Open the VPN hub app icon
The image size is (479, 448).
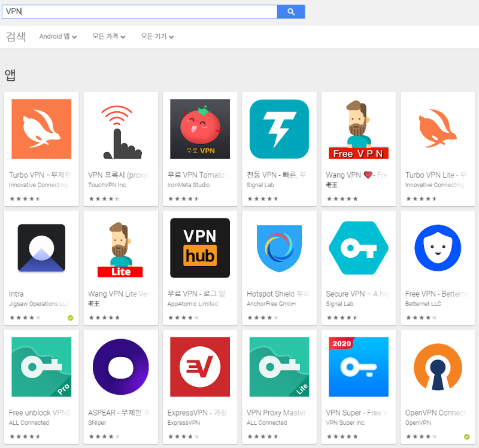200,248
